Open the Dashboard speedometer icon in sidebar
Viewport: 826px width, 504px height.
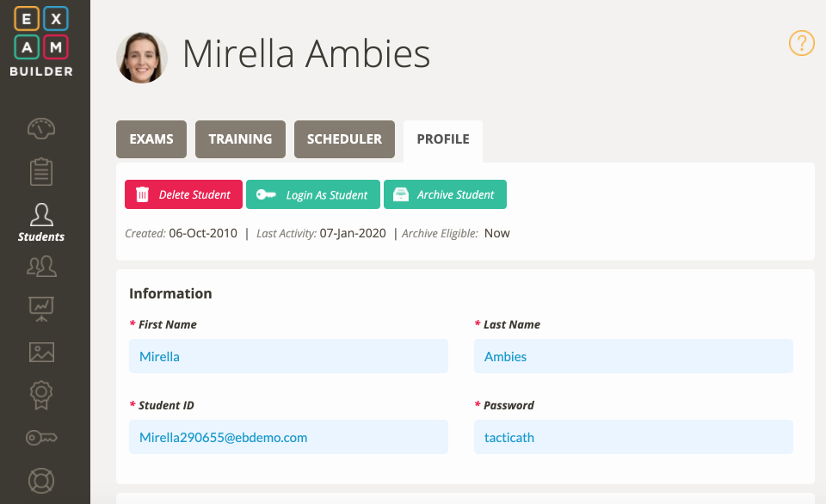click(40, 127)
